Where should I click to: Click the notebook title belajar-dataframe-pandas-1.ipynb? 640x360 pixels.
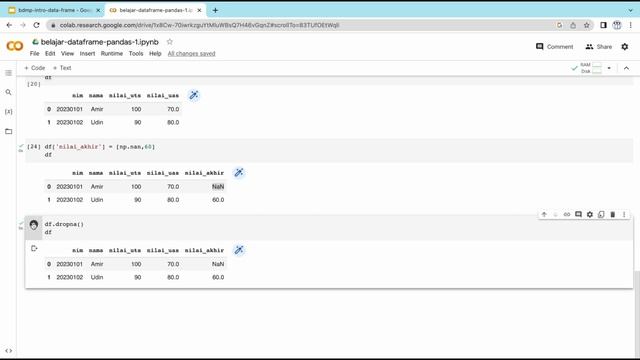coord(100,42)
